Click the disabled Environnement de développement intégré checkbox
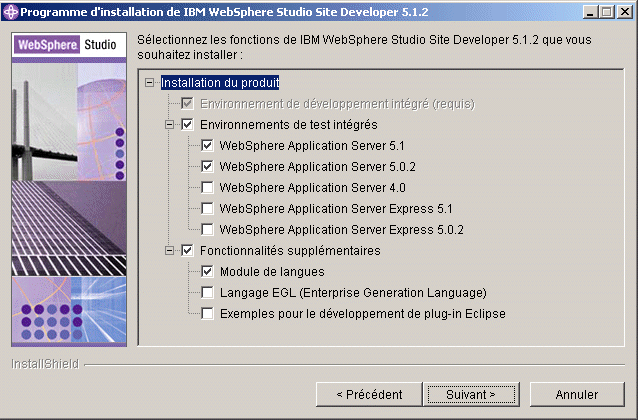 pyautogui.click(x=187, y=103)
